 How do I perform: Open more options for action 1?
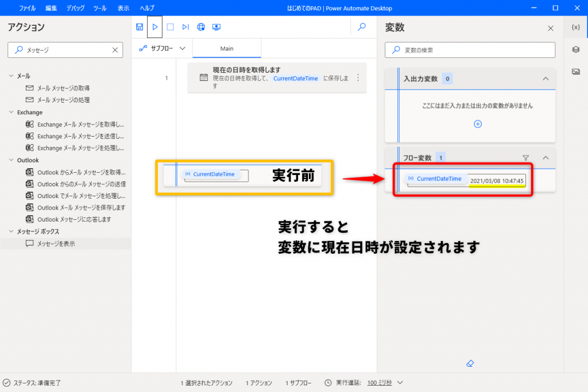point(358,77)
